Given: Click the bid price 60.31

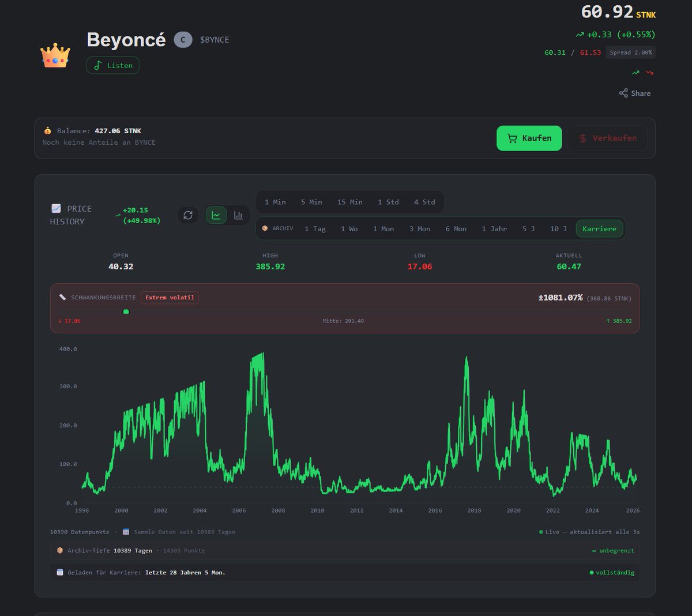Looking at the screenshot, I should pyautogui.click(x=555, y=52).
